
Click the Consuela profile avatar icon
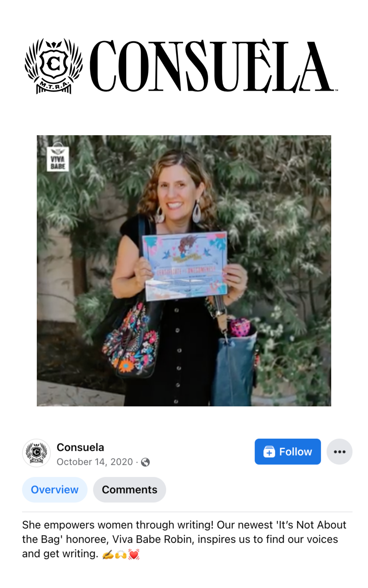point(36,453)
